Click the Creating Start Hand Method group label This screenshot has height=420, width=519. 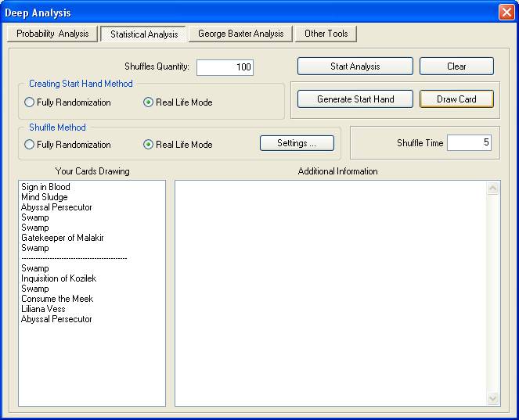(81, 84)
